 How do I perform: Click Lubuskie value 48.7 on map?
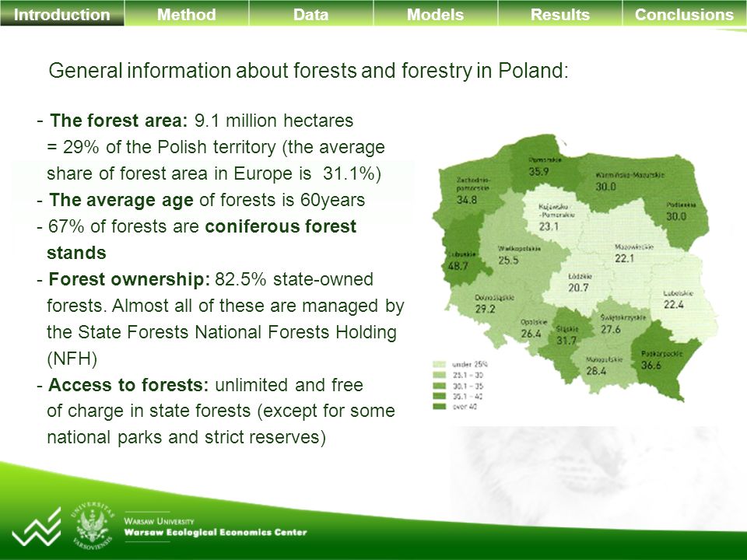458,266
